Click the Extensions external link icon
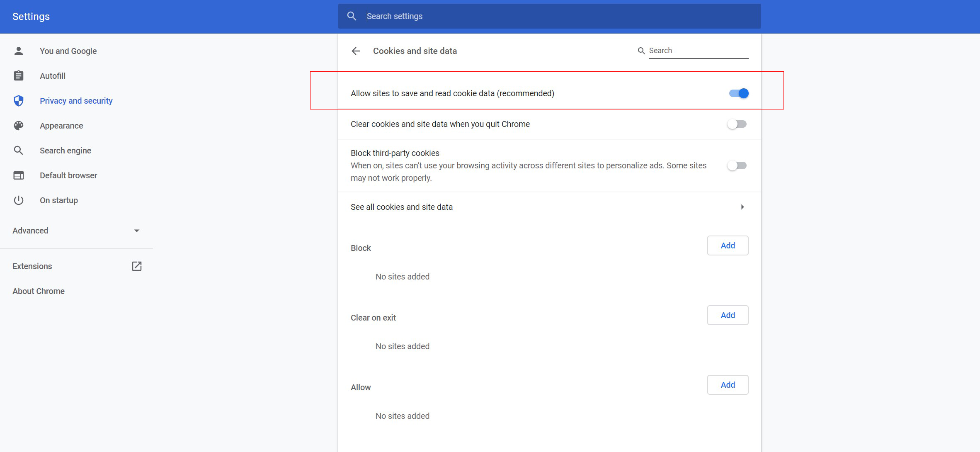980x452 pixels. 137,266
